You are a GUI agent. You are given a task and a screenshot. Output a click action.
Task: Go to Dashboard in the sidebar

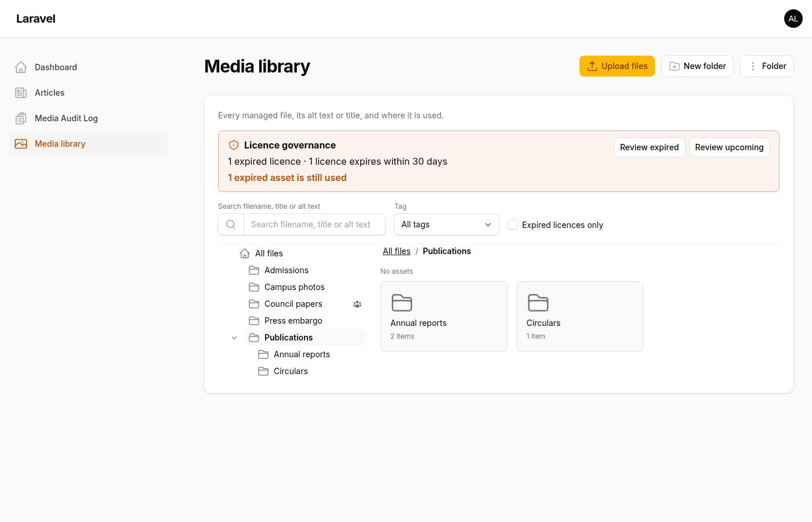(88, 67)
